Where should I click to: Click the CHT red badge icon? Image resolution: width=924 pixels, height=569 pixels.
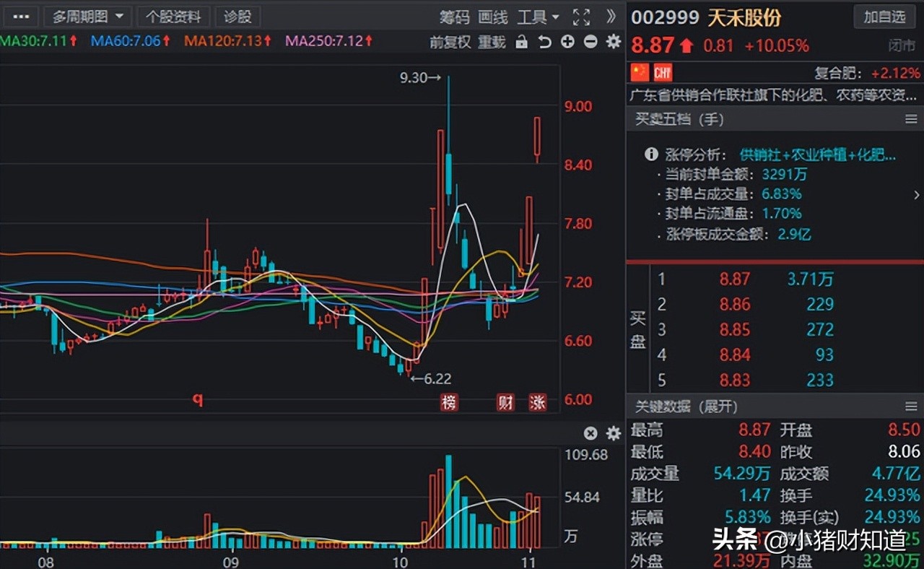coord(661,72)
